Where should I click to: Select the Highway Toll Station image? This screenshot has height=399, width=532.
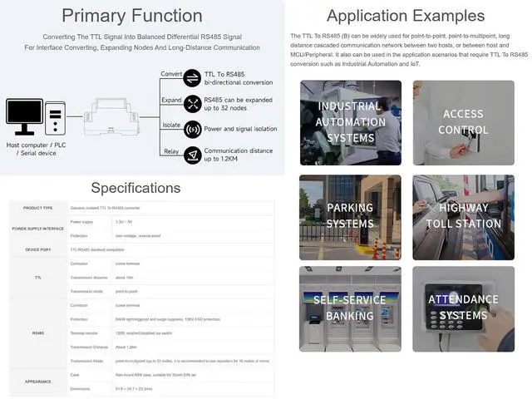coord(464,218)
